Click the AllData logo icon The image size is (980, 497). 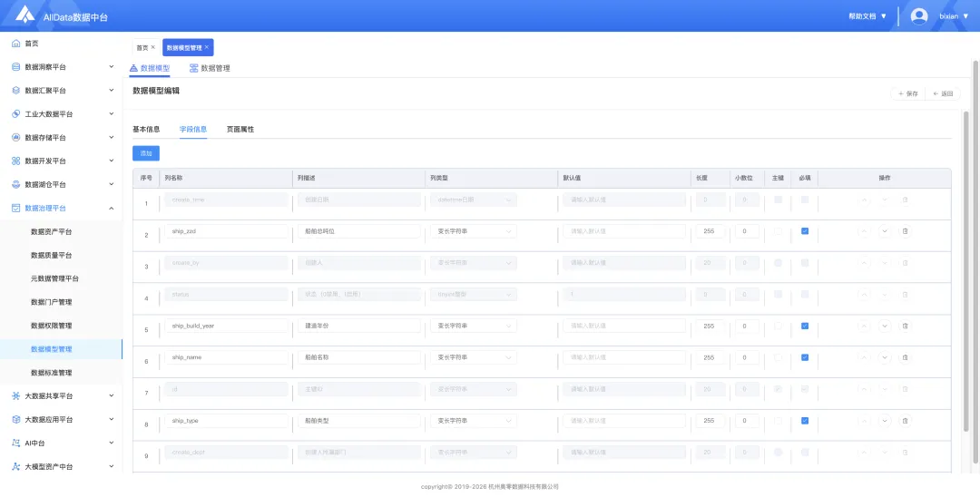25,15
